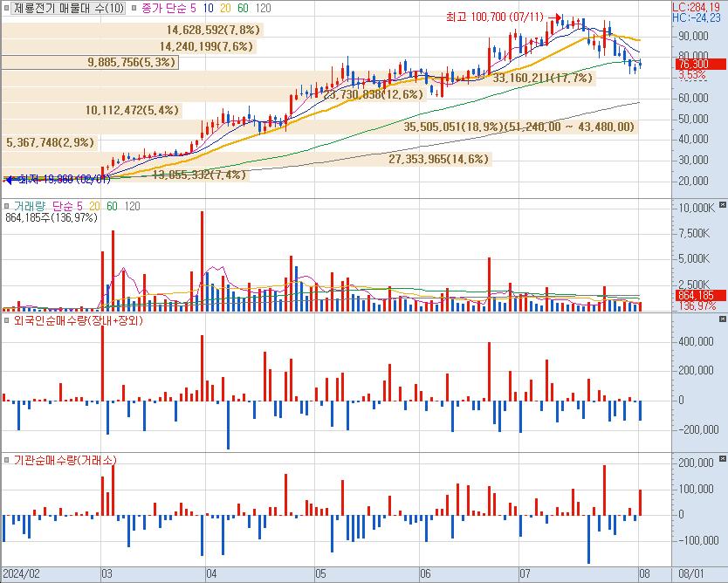This screenshot has height=583, width=728.
Task: Close the 거래량 volume panel
Action: [x=721, y=205]
